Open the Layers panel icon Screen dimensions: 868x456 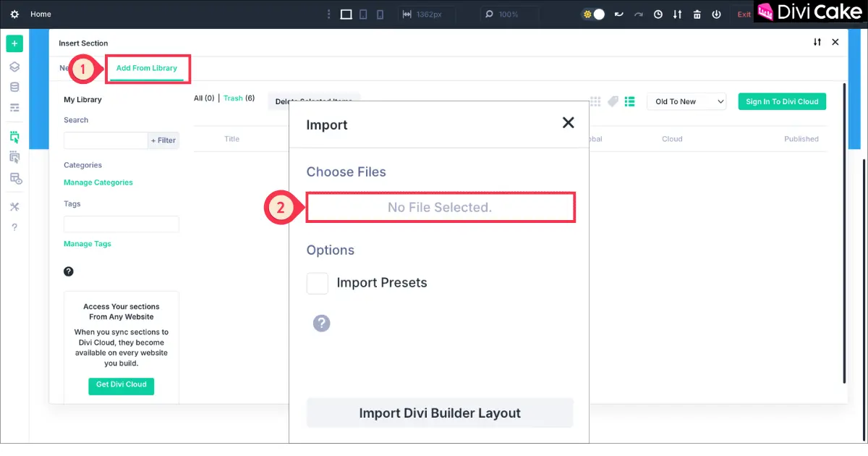click(14, 67)
